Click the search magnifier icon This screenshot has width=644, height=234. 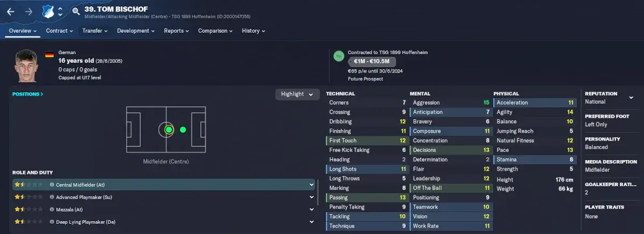[76, 11]
